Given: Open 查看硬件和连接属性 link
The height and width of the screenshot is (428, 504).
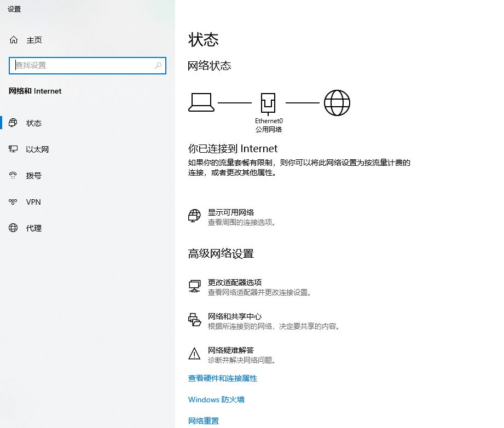Looking at the screenshot, I should [222, 378].
